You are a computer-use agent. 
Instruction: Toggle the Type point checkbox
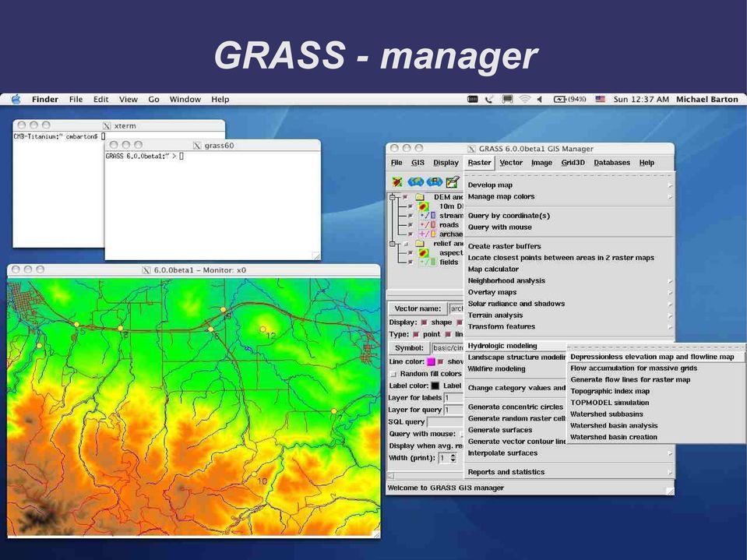pyautogui.click(x=416, y=334)
